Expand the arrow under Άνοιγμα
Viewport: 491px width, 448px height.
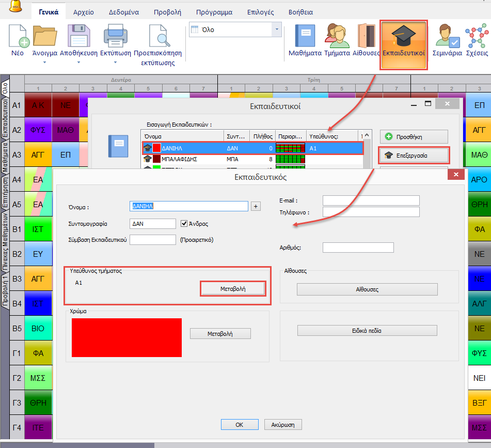(x=44, y=63)
